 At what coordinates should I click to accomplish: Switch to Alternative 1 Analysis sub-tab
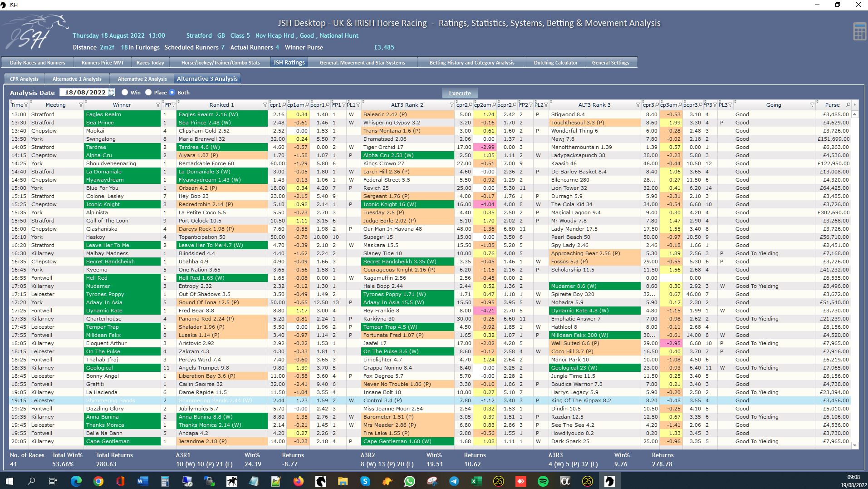[77, 79]
